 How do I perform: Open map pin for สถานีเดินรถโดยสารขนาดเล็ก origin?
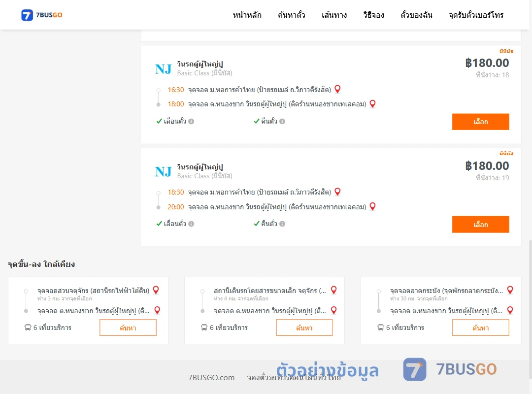point(334,290)
